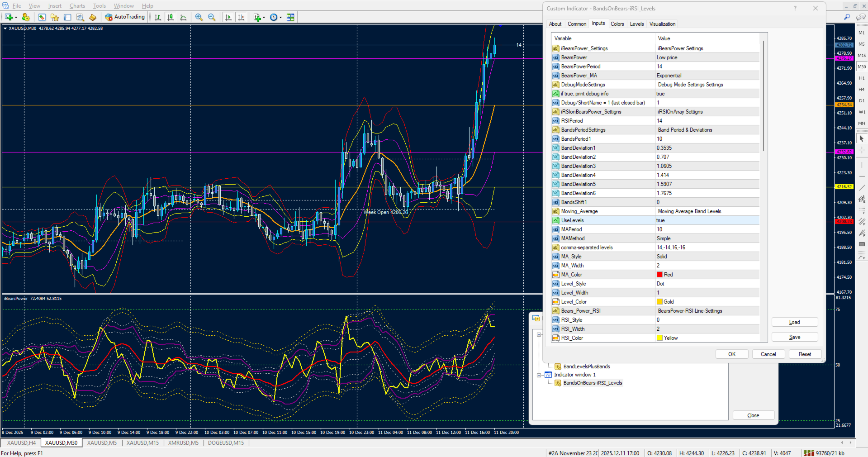The height and width of the screenshot is (457, 868).
Task: Open the Charts menu
Action: [x=77, y=6]
